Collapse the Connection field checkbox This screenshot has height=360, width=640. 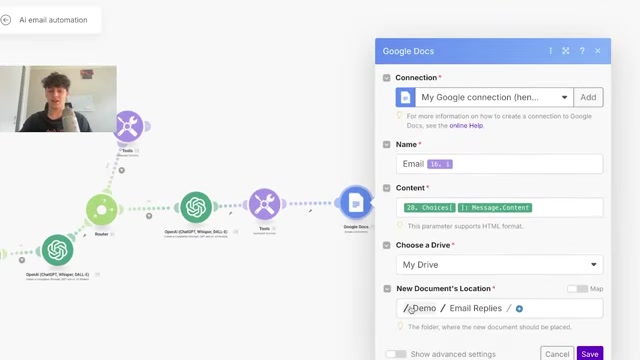[x=387, y=78]
